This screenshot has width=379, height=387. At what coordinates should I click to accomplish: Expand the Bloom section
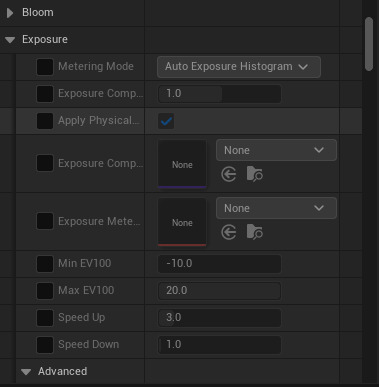coord(10,13)
